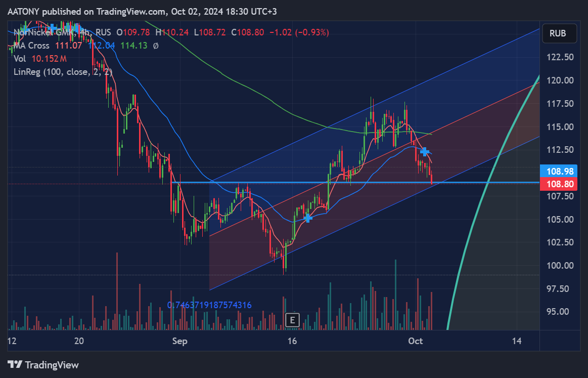Click the '16' date axis label

pos(292,341)
